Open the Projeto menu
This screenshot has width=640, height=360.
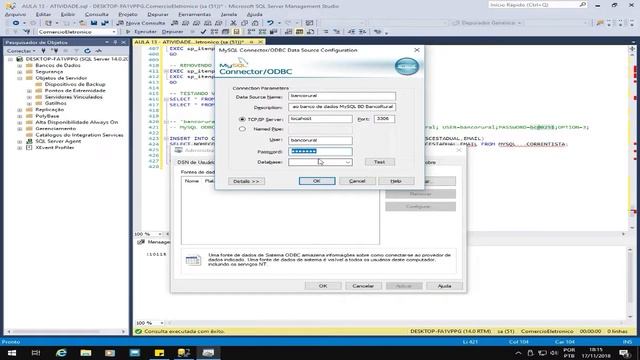pos(127,14)
